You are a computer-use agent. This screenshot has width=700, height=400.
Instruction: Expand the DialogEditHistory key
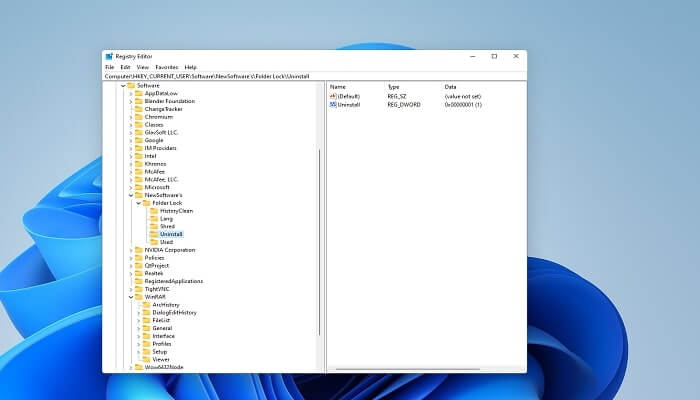click(139, 312)
